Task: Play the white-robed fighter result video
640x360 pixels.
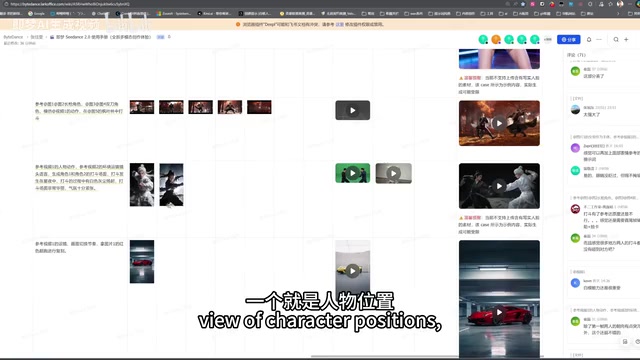Action: [x=499, y=186]
